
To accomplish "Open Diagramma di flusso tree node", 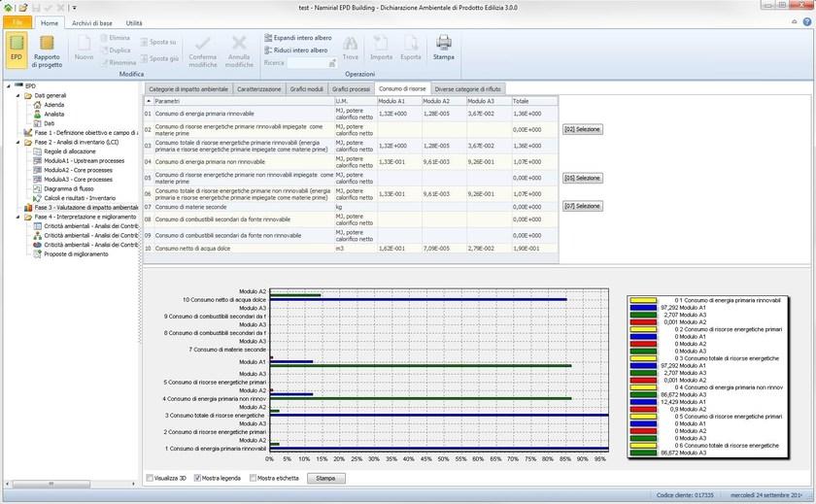I will coord(68,188).
